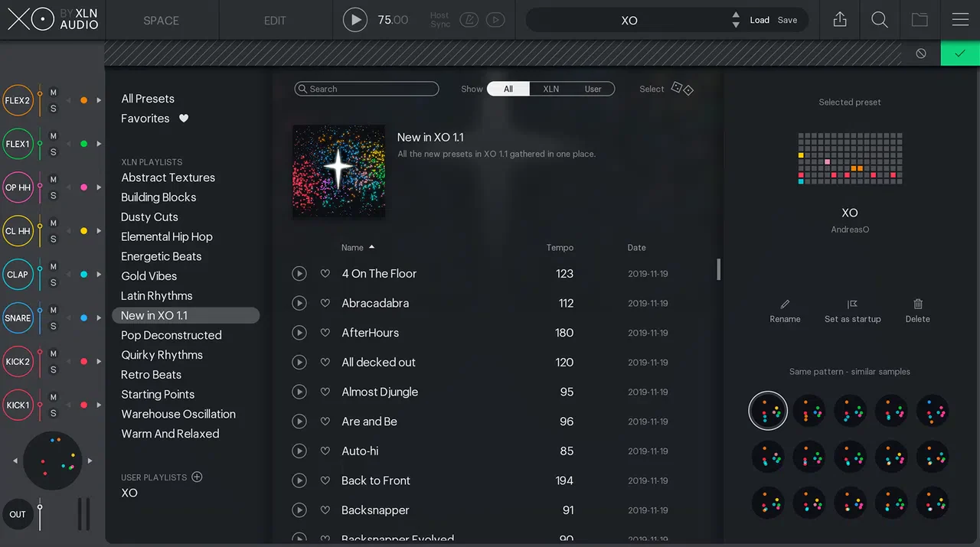Open the hamburger menu icon
Viewport: 980px width, 547px height.
(x=960, y=20)
